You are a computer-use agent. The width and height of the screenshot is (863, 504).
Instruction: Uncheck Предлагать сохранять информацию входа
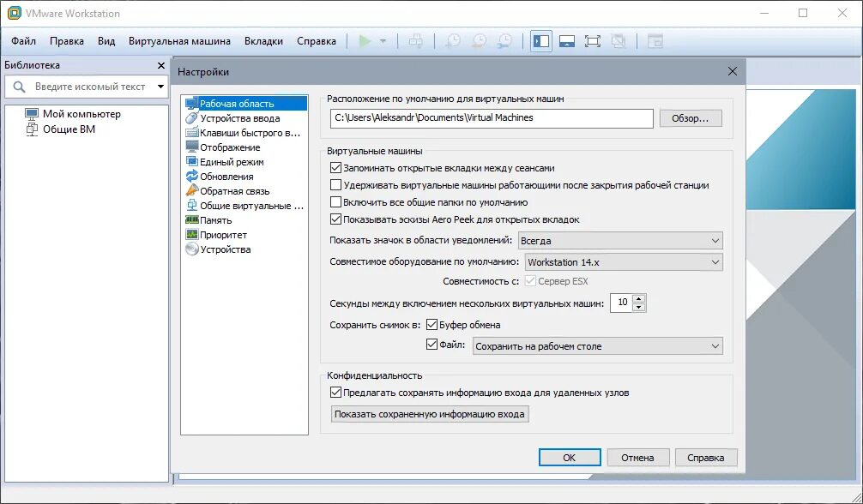coord(335,393)
